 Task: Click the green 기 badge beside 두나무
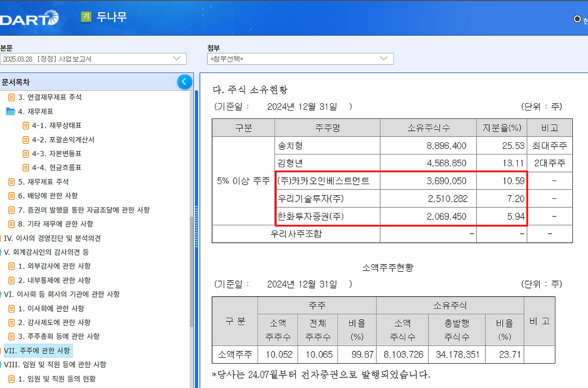[x=85, y=17]
